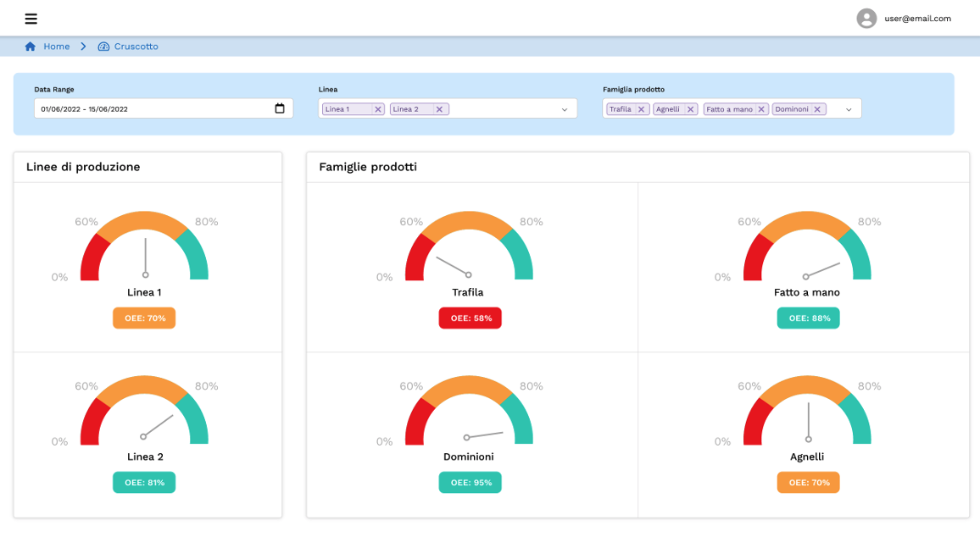Open the calendar date picker icon
Viewport: 980px width, 548px height.
coord(280,108)
